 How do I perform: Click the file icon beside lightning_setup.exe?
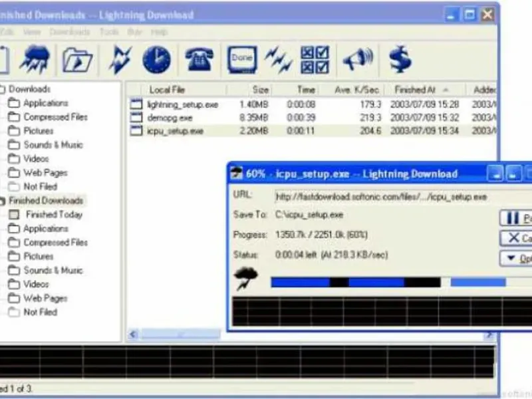point(136,104)
